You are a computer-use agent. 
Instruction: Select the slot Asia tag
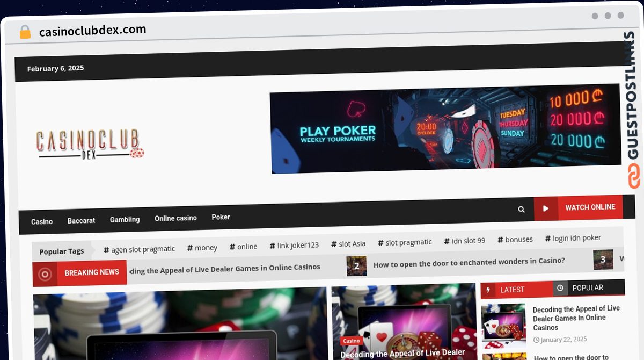pos(348,244)
